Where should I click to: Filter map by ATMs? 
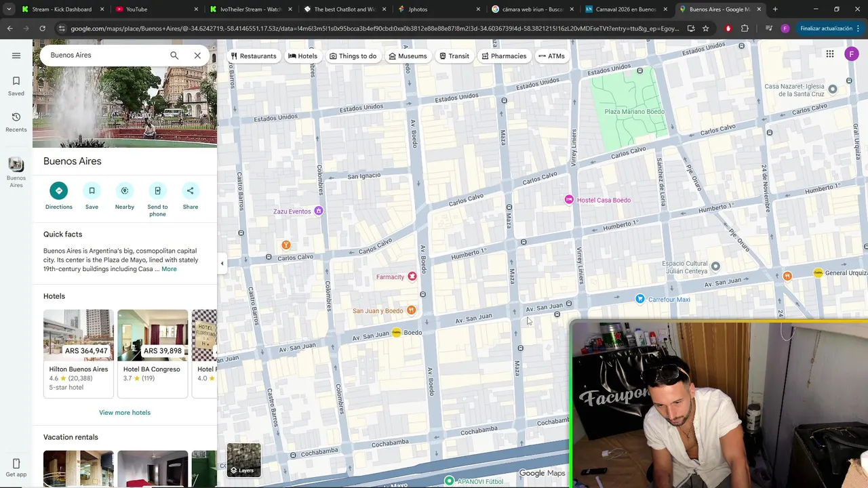(x=551, y=56)
